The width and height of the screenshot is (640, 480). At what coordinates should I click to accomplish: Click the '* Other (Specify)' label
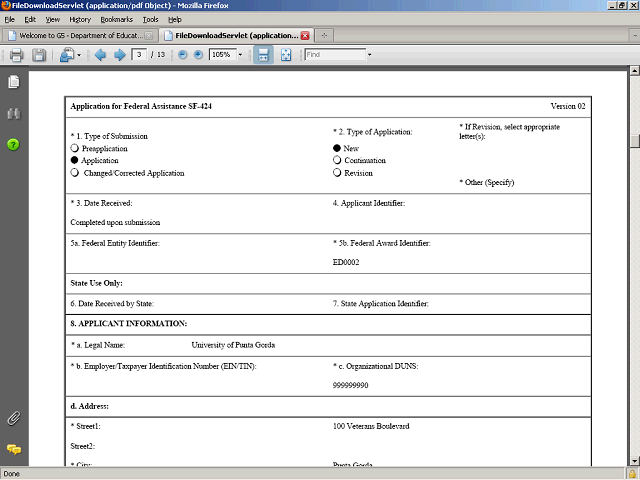point(487,182)
